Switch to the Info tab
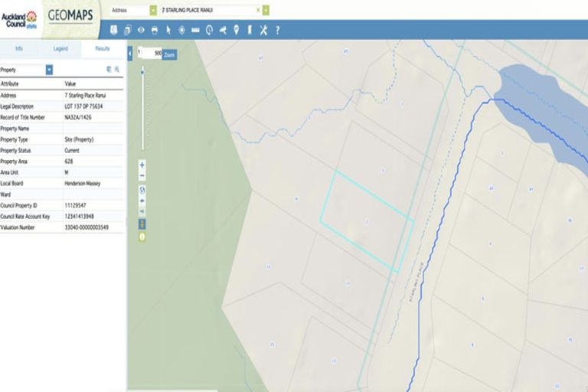Screen dimensions: 588x392 pos(19,48)
